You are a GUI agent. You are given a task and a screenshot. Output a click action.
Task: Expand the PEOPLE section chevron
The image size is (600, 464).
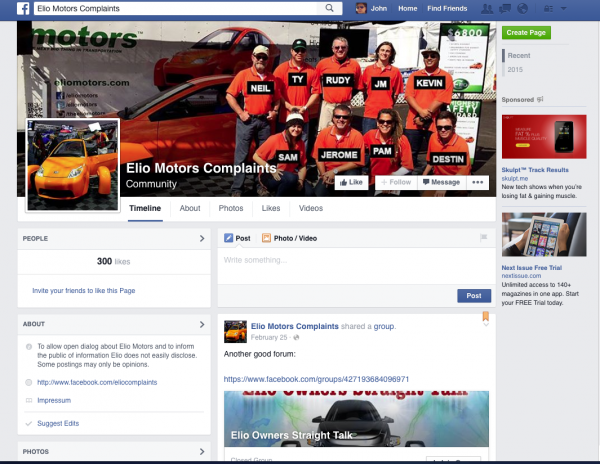point(202,238)
